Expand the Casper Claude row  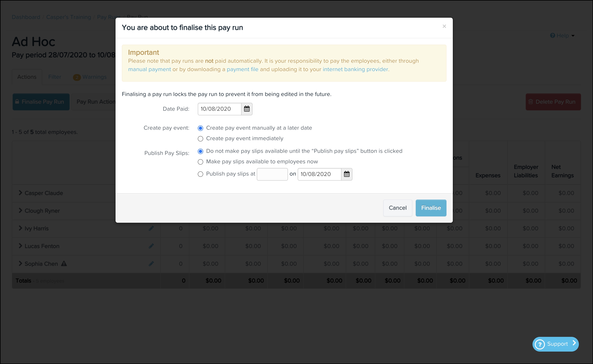pyautogui.click(x=20, y=193)
